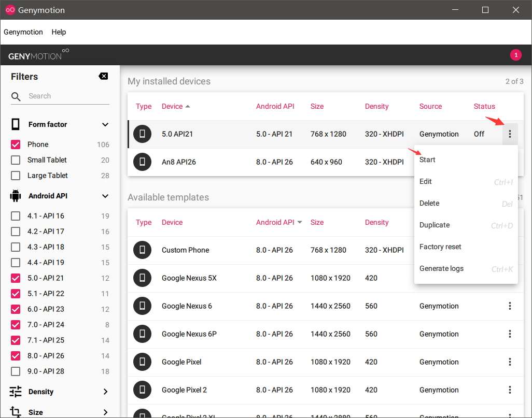
Task: Click the phone icon for Google Pixel row
Action: 142,362
